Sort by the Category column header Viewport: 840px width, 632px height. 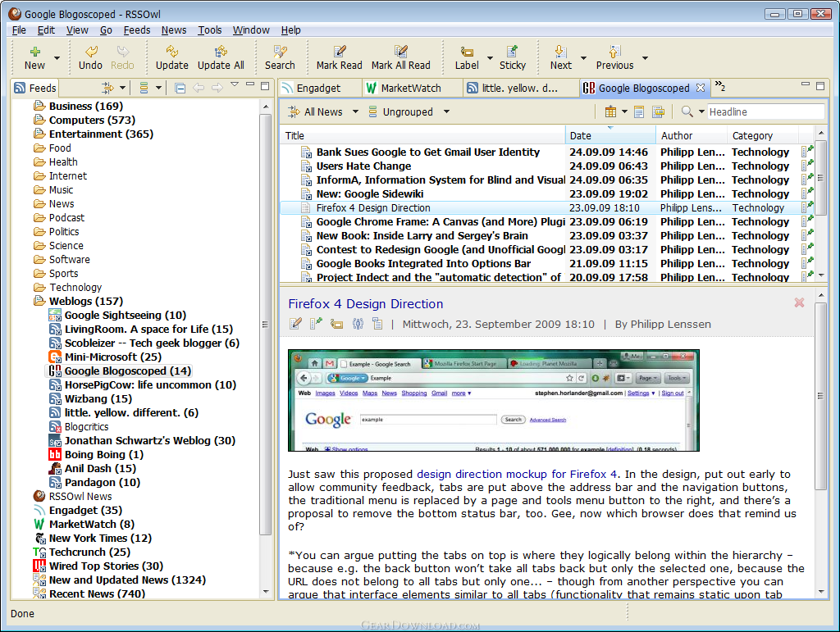[x=762, y=135]
